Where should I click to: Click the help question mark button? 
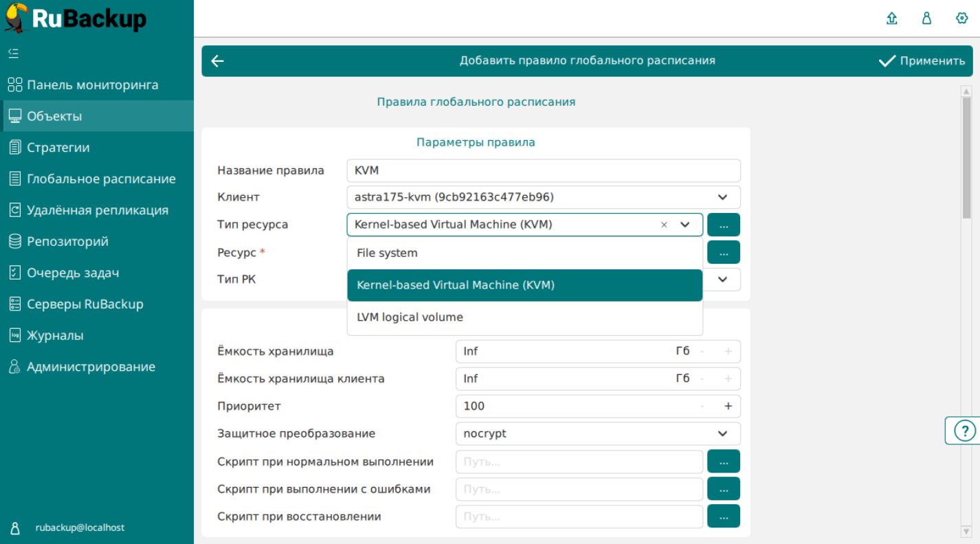pos(966,431)
